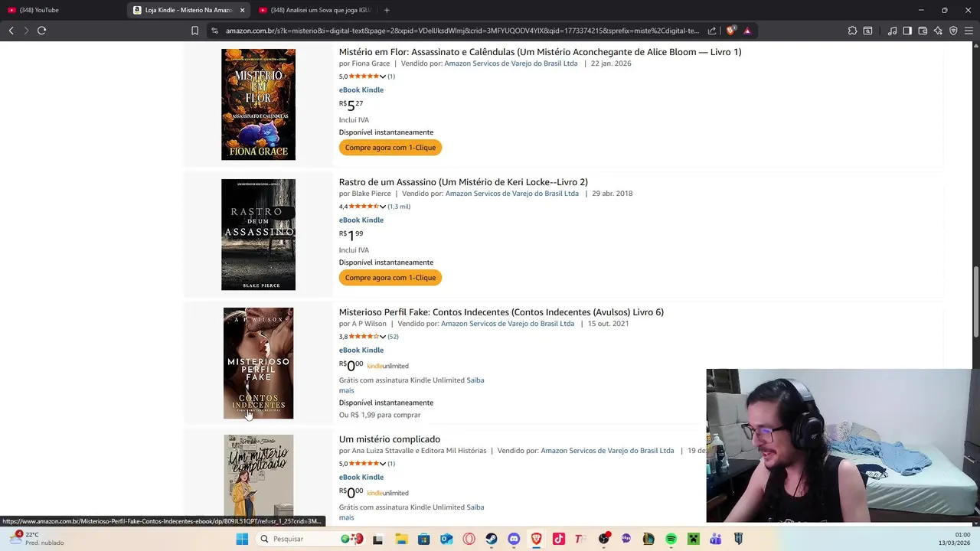980x551 pixels.
Task: Buy Rastro de um Assassino with 1-Clique
Action: (x=390, y=278)
